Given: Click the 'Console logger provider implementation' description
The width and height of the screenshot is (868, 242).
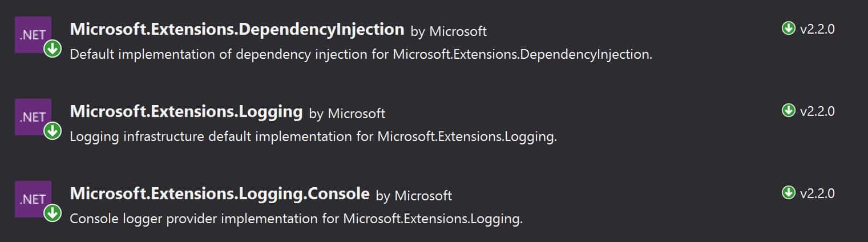Looking at the screenshot, I should [296, 220].
